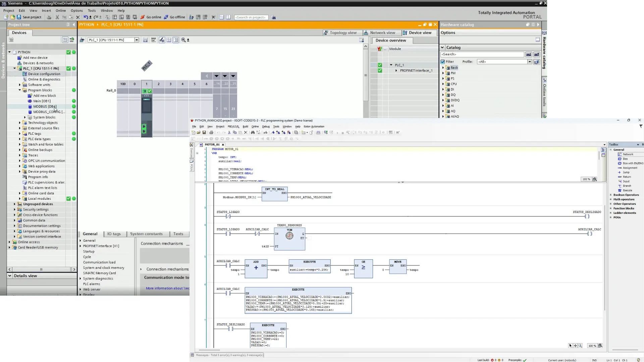Click the 100 % zoom value in declaration pane
This screenshot has width=644, height=362.
(586, 179)
